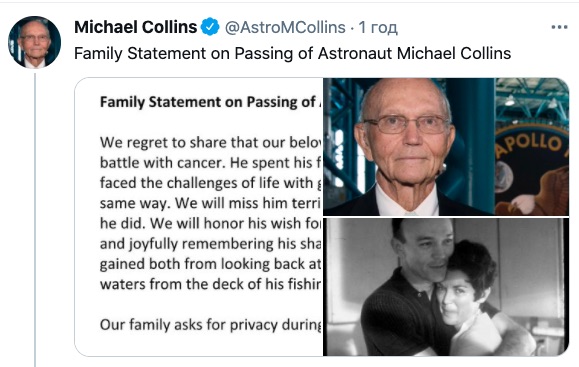Open the tweet via '1 год' timestamp
Viewport: 579px width, 367px height.
(378, 27)
